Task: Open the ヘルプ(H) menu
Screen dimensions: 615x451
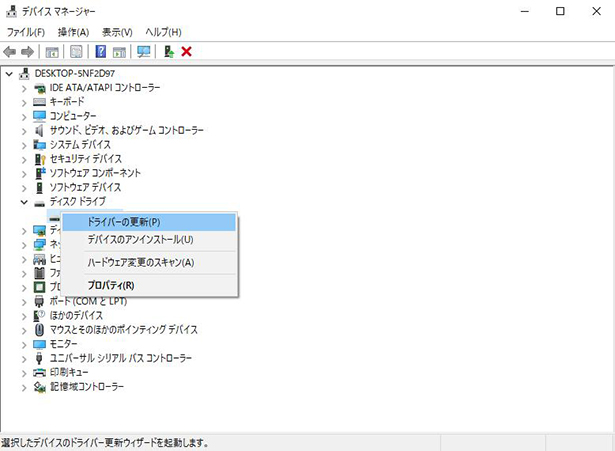Action: 164,32
